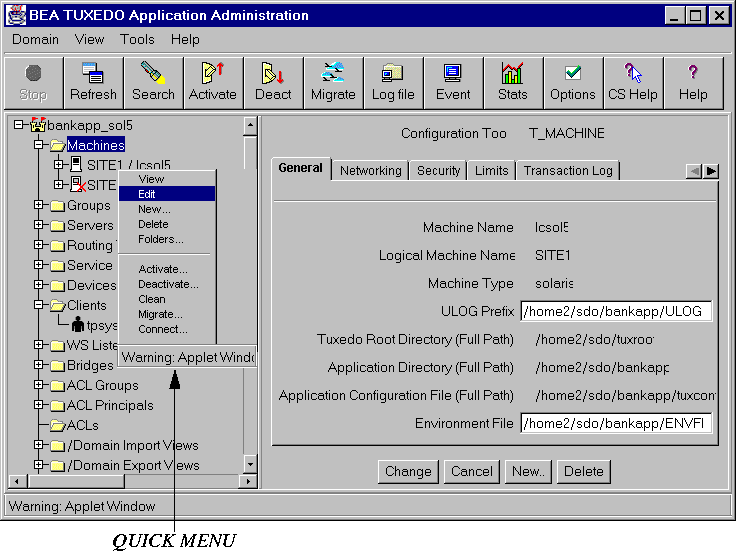Click the Environment File input field
736x551 pixels.
616,423
